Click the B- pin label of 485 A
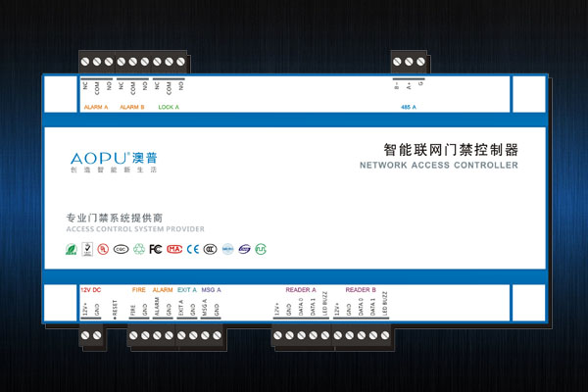The image size is (588, 392). tap(397, 86)
